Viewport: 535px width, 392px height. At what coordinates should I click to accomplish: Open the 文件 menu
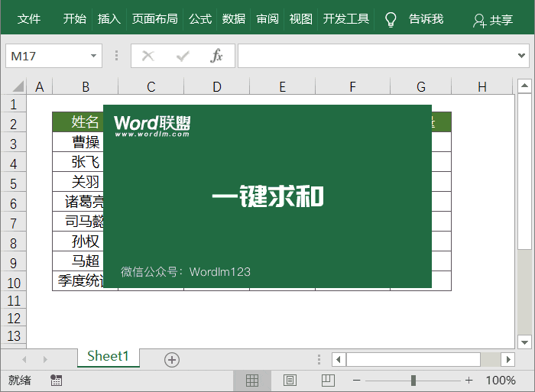pyautogui.click(x=29, y=19)
